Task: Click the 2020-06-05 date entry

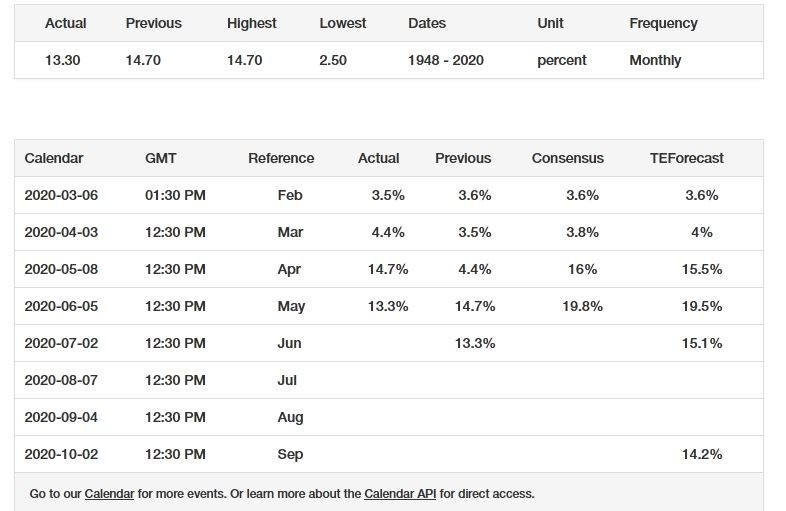Action: pyautogui.click(x=61, y=306)
